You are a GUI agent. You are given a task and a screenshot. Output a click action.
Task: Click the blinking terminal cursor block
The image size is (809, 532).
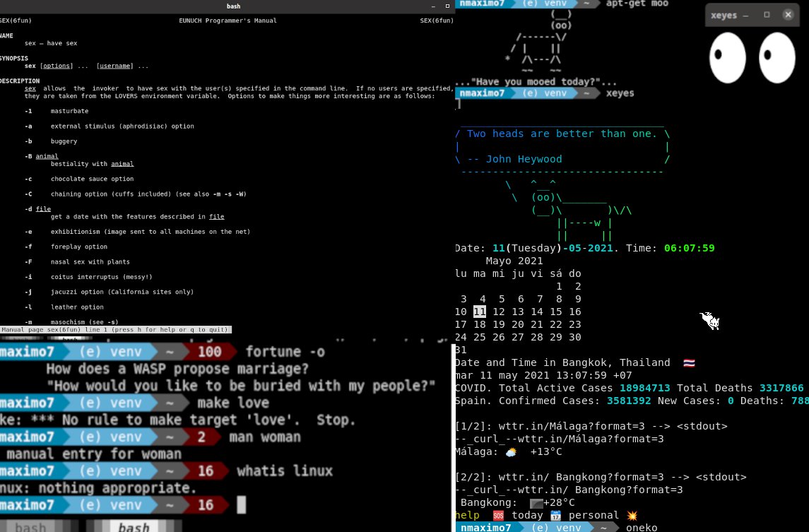[241, 504]
